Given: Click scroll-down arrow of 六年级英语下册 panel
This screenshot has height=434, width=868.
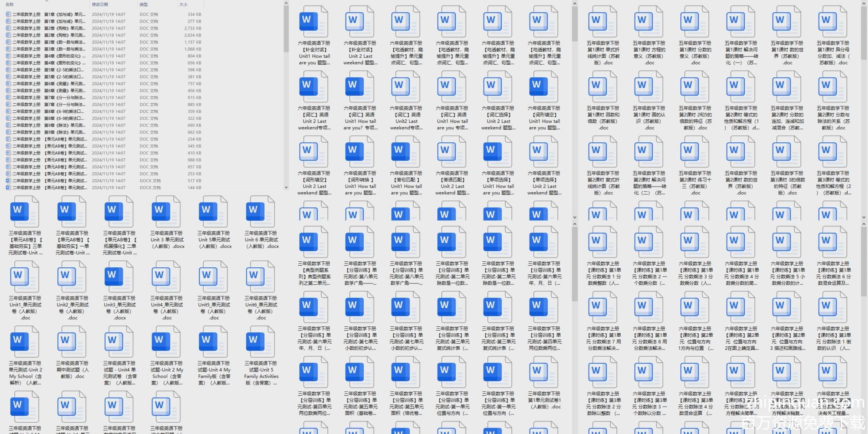Looking at the screenshot, I should (x=575, y=217).
